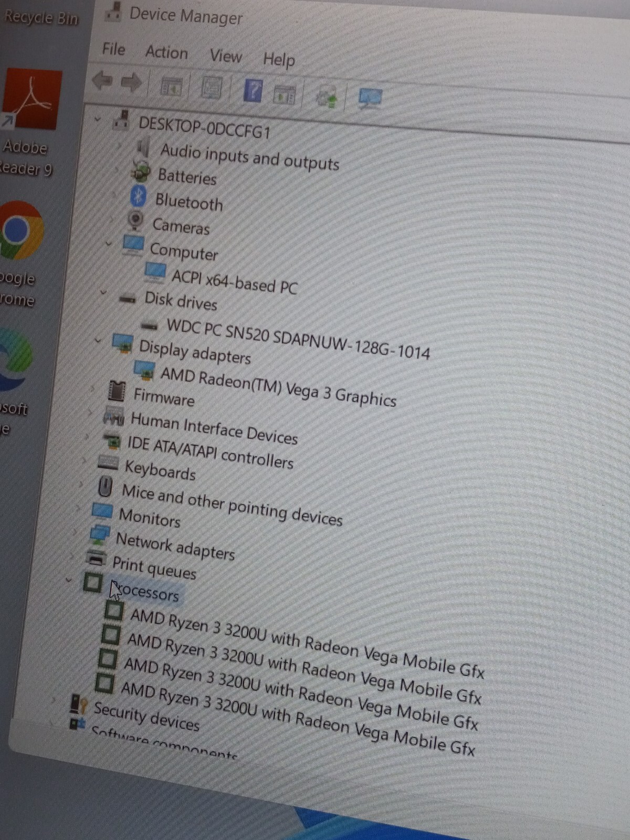
Task: Select the DESKTOP-0DCCFG1 computer name
Action: click(204, 127)
